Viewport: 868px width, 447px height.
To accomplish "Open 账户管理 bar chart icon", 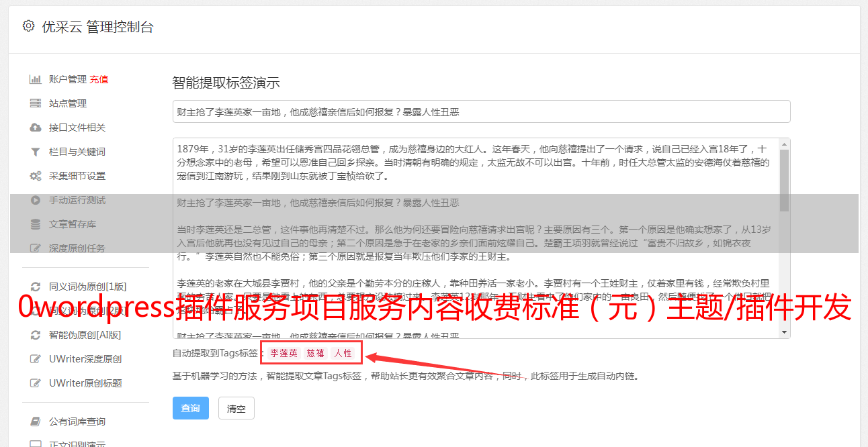I will [36, 79].
